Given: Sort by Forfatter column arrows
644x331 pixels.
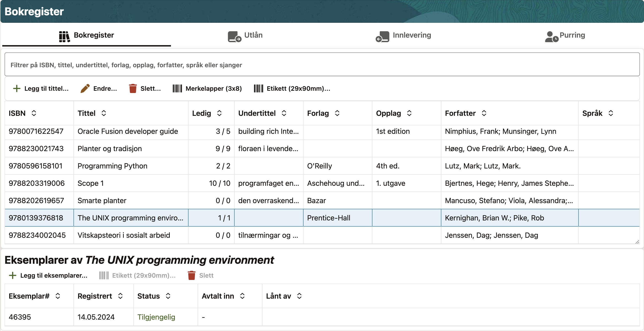Looking at the screenshot, I should (x=484, y=113).
